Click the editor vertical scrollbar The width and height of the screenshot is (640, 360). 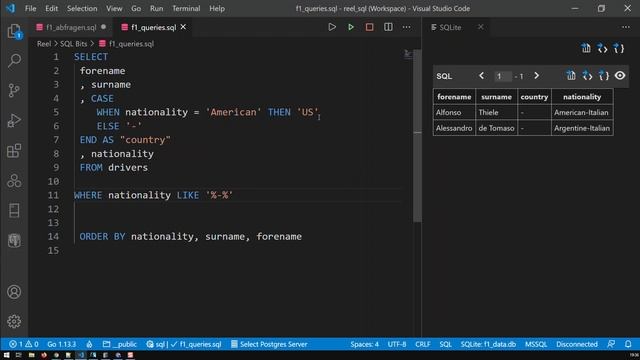pos(417,137)
